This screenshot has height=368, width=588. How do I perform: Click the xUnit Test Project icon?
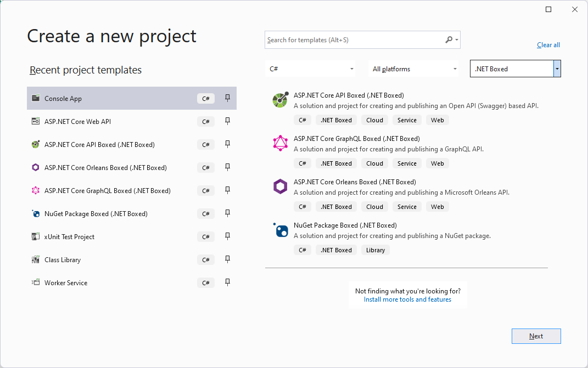tap(36, 237)
